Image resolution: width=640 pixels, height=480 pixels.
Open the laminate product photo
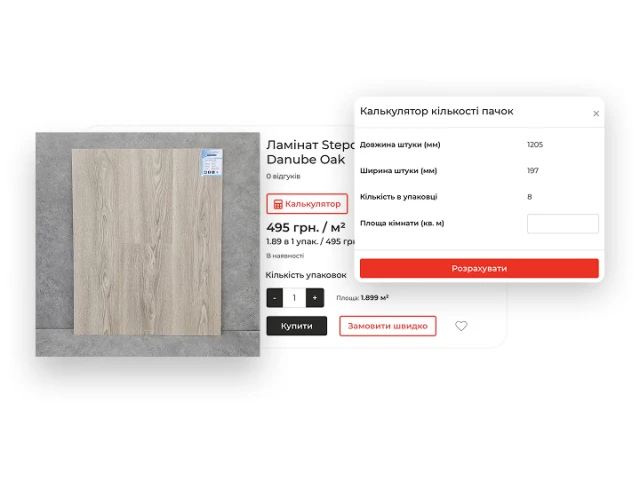point(147,244)
